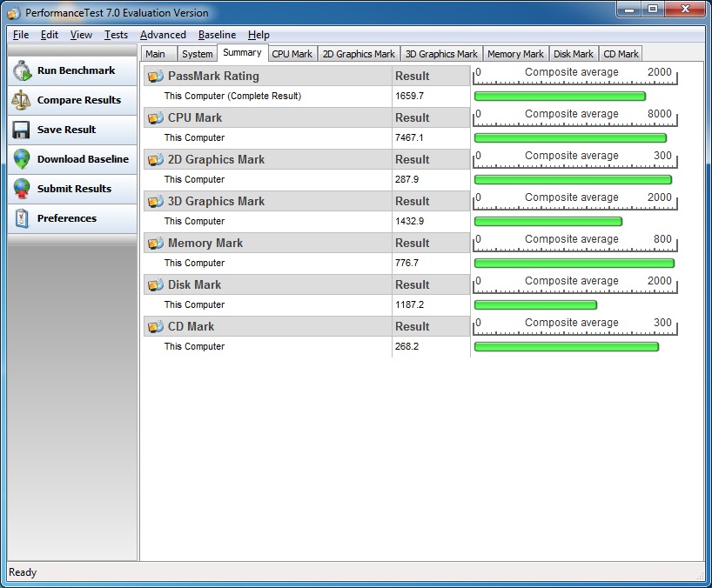Image resolution: width=712 pixels, height=588 pixels.
Task: Open the View menu
Action: point(81,35)
